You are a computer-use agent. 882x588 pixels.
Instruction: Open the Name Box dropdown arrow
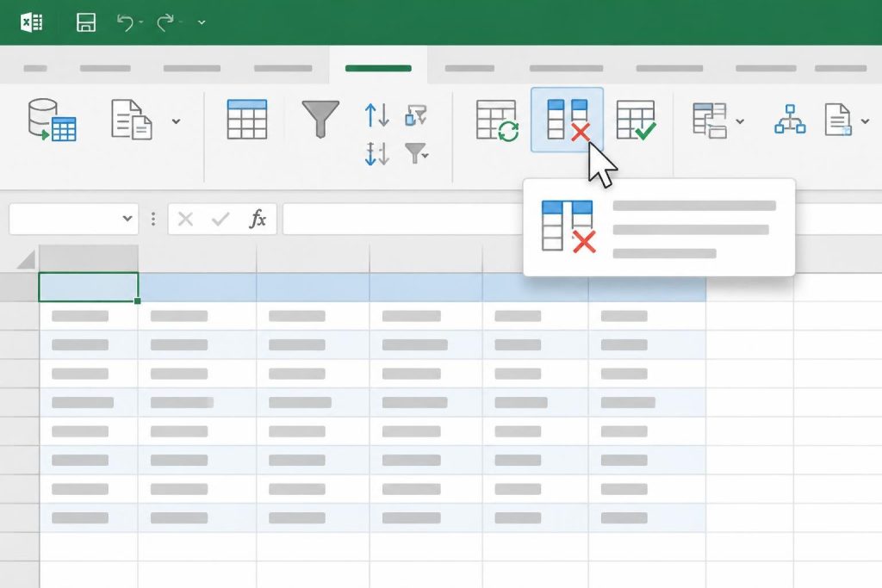[x=127, y=218]
